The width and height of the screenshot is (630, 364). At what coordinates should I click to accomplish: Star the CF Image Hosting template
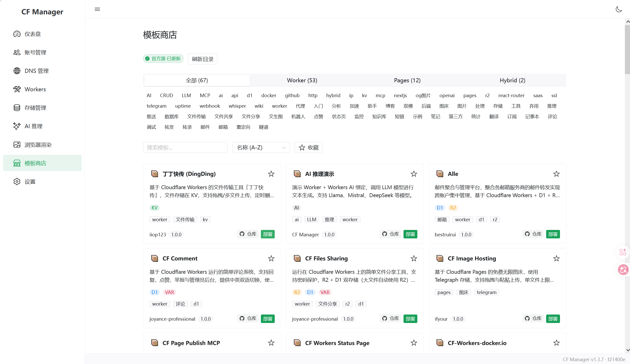click(556, 258)
